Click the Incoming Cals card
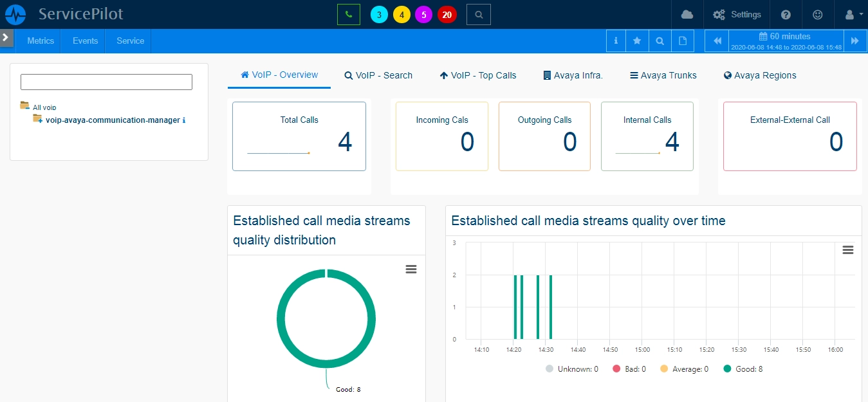 (x=442, y=136)
